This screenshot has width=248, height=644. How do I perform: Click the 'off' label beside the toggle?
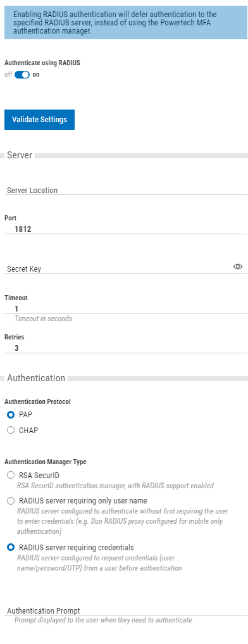coord(8,75)
